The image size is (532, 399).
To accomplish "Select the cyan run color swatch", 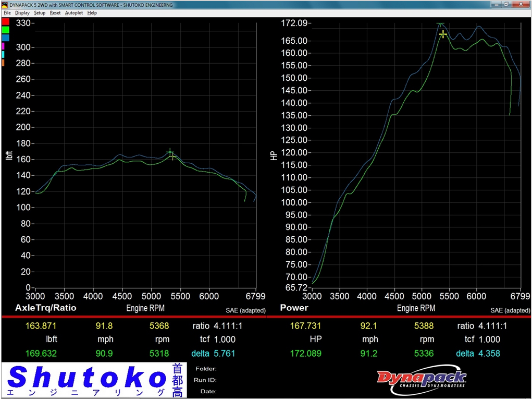I will point(3,54).
